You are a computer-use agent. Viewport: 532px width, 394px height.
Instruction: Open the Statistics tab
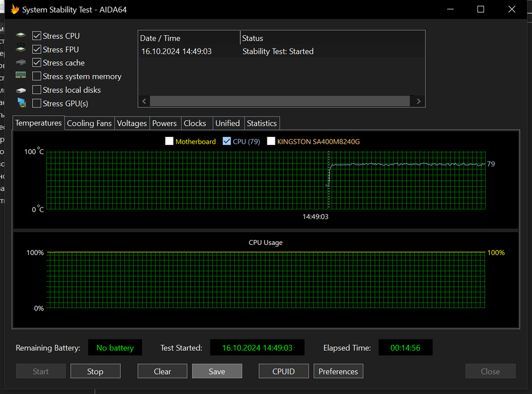[x=261, y=123]
